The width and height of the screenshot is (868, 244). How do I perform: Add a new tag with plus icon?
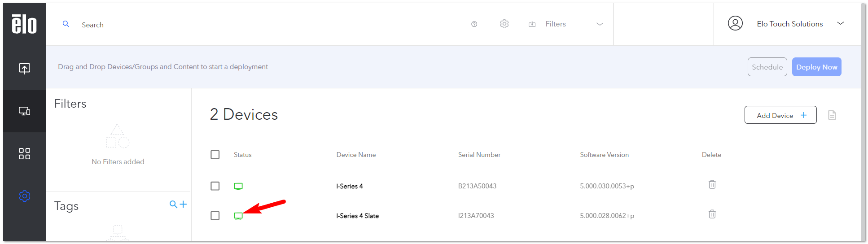[183, 205]
